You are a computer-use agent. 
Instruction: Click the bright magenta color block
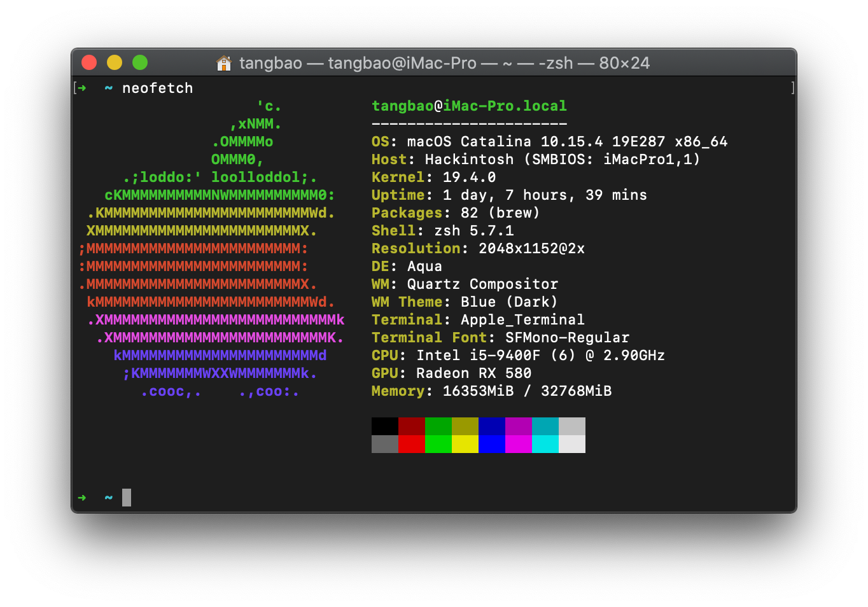pyautogui.click(x=518, y=444)
